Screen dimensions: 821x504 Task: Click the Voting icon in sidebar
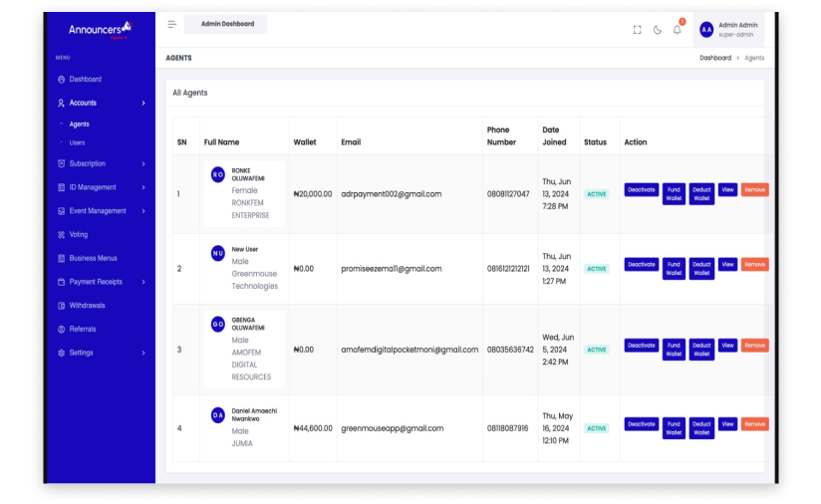62,235
